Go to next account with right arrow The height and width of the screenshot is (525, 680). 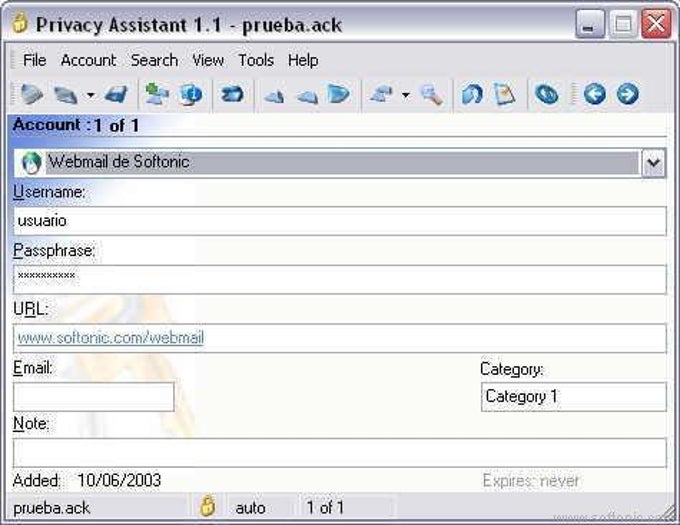pyautogui.click(x=628, y=94)
